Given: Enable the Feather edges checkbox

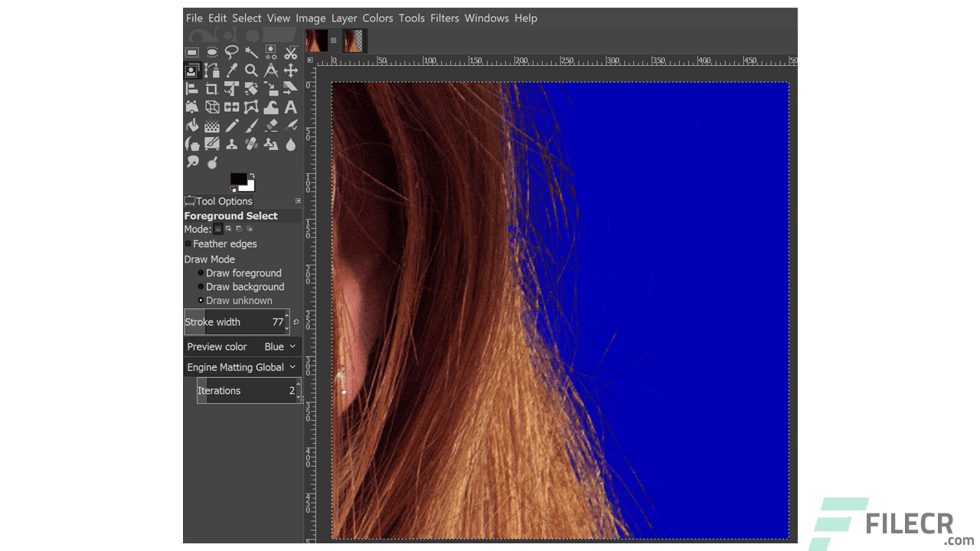Looking at the screenshot, I should [x=188, y=243].
